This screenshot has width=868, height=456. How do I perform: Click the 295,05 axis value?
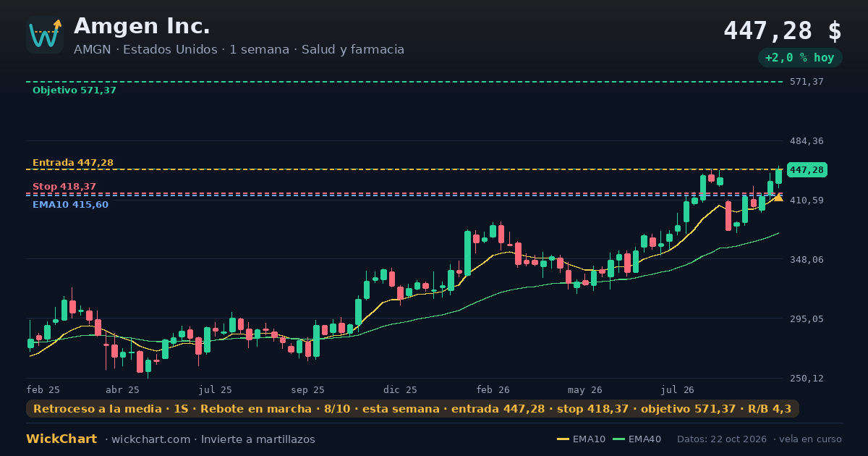coord(807,319)
